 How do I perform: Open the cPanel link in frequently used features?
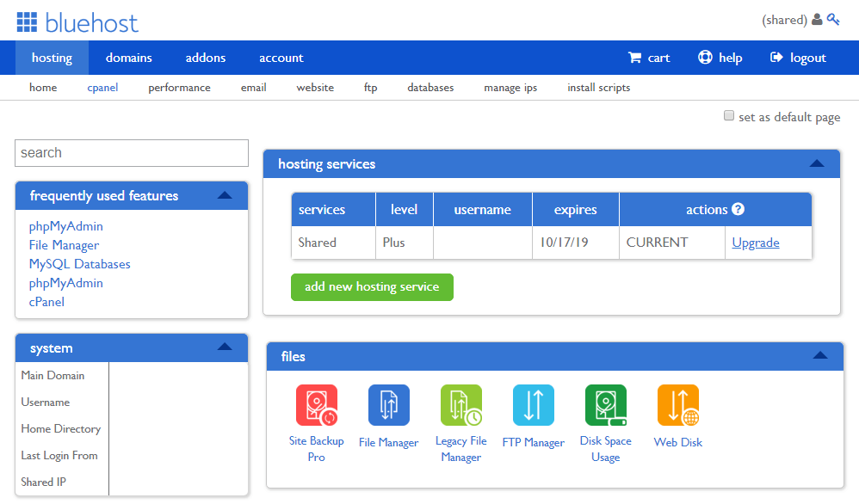pos(46,302)
